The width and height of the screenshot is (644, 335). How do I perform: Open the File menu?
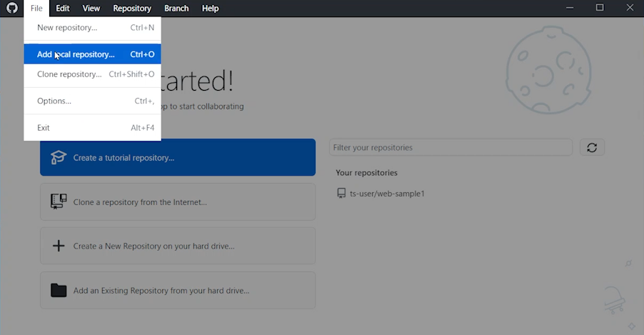[36, 9]
